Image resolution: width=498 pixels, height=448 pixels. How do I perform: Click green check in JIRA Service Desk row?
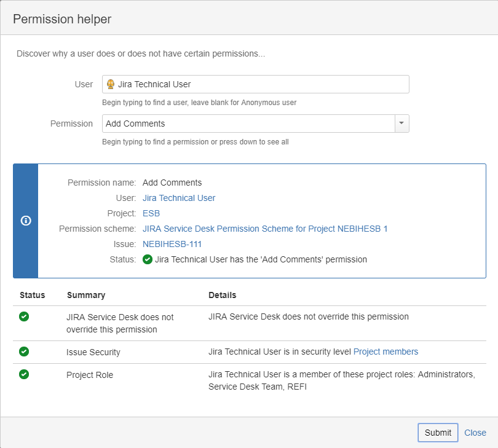tap(24, 316)
